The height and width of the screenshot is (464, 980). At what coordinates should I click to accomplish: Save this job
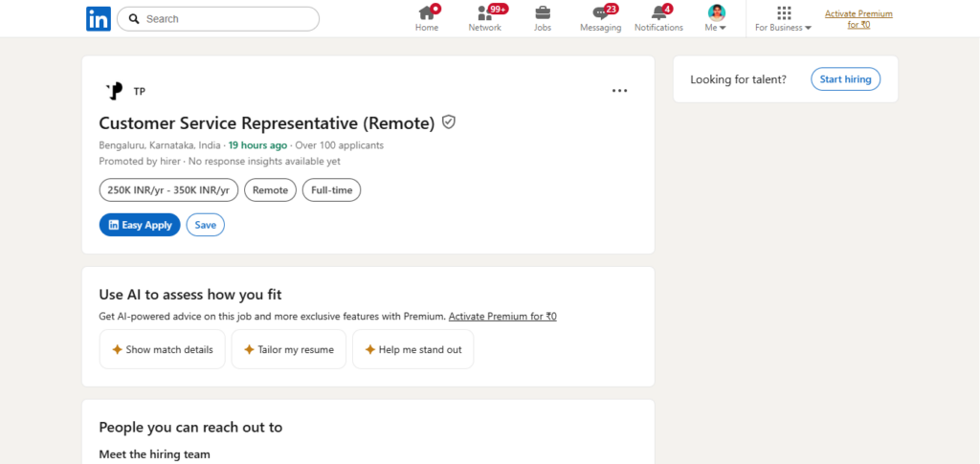tap(205, 225)
